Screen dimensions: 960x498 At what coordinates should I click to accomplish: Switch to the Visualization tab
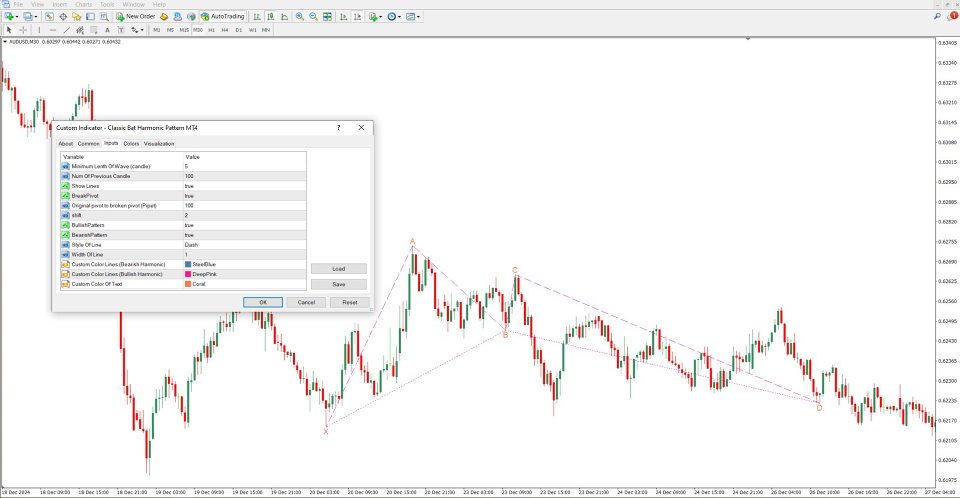159,143
